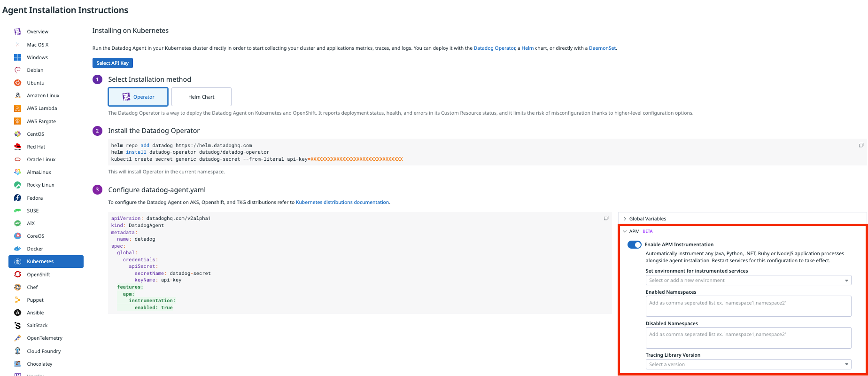
Task: Copy the helm install commands
Action: [x=861, y=145]
